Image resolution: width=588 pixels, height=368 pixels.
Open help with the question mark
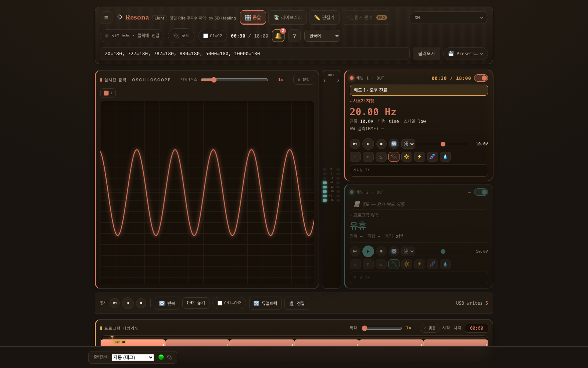click(x=294, y=36)
